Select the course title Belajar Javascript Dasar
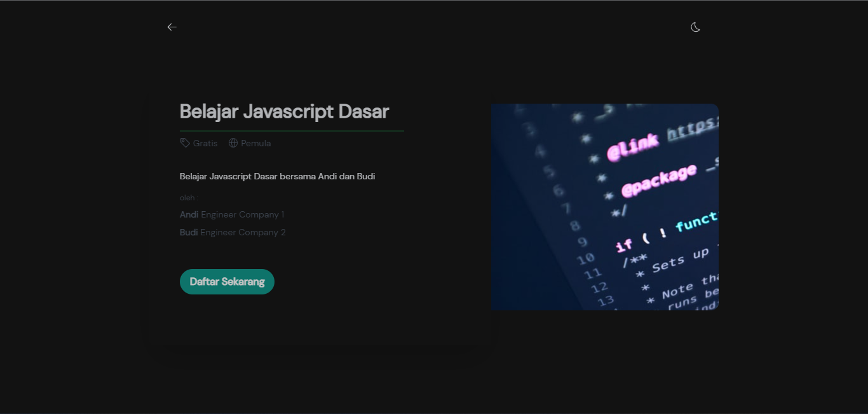The width and height of the screenshot is (868, 414). [x=283, y=111]
